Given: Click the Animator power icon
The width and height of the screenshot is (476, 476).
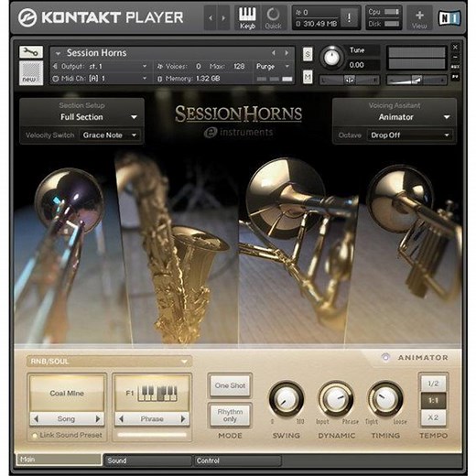Looking at the screenshot, I should (x=385, y=357).
